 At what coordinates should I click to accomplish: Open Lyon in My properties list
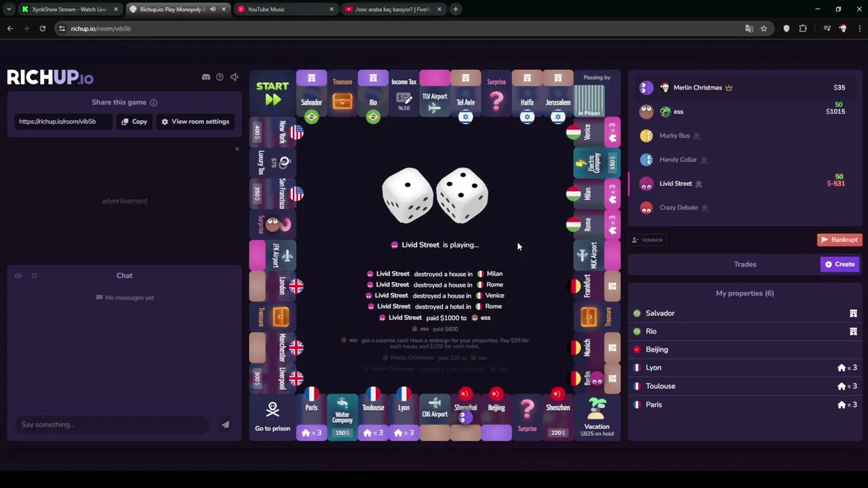(745, 368)
